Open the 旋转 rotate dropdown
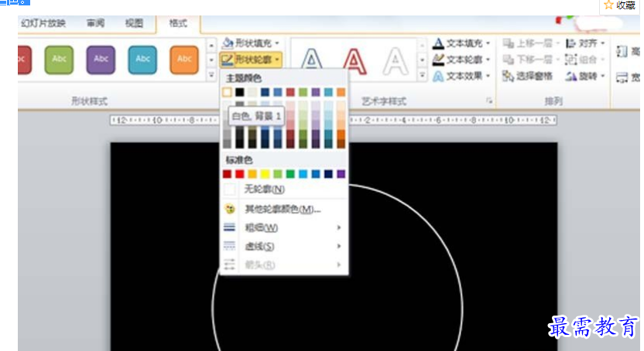This screenshot has width=644, height=351. tap(585, 77)
